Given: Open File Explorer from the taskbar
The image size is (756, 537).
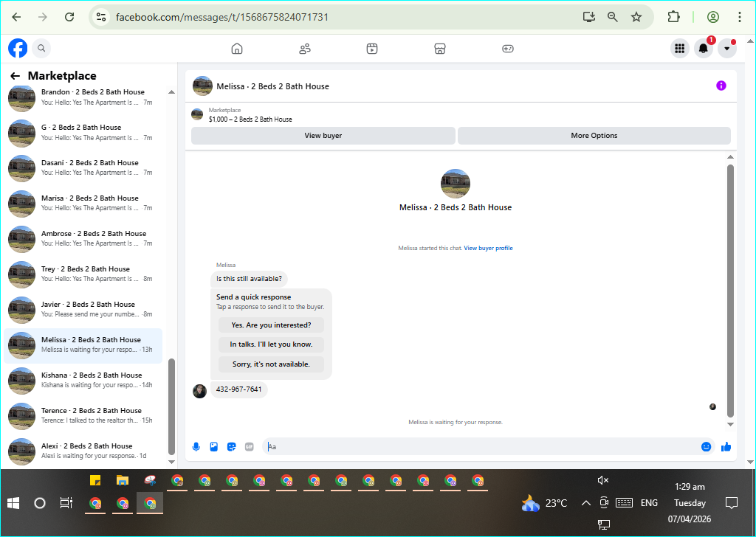Looking at the screenshot, I should 123,480.
